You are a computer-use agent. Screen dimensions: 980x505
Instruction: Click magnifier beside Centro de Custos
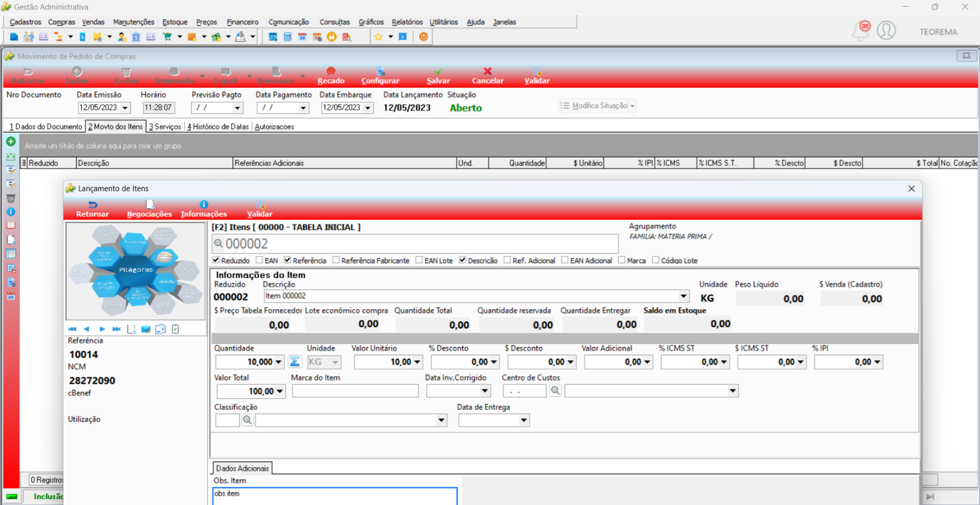(x=555, y=391)
